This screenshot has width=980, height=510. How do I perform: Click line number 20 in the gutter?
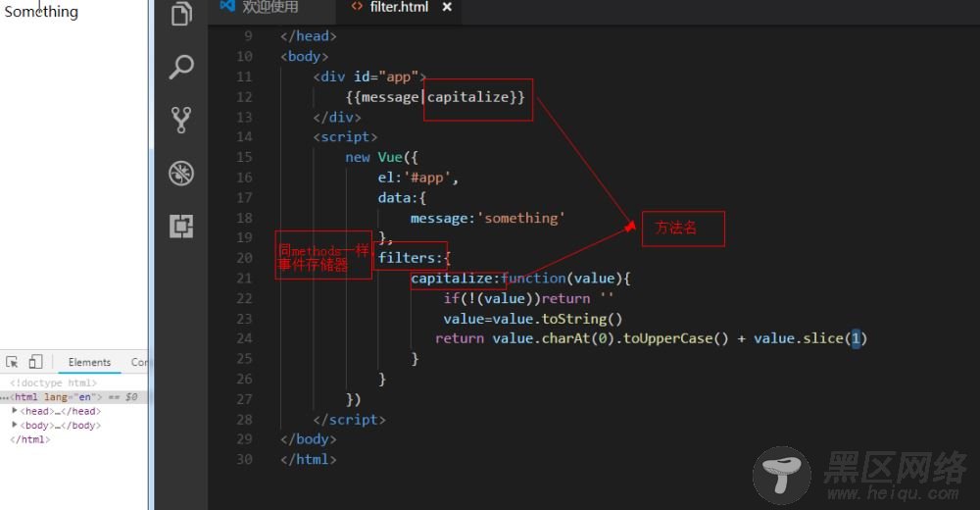click(x=244, y=258)
